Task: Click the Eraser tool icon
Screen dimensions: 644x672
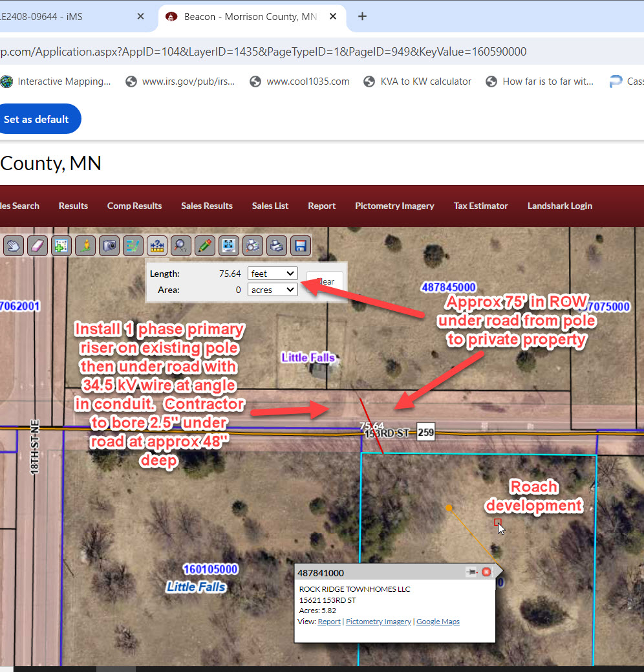Action: tap(38, 246)
